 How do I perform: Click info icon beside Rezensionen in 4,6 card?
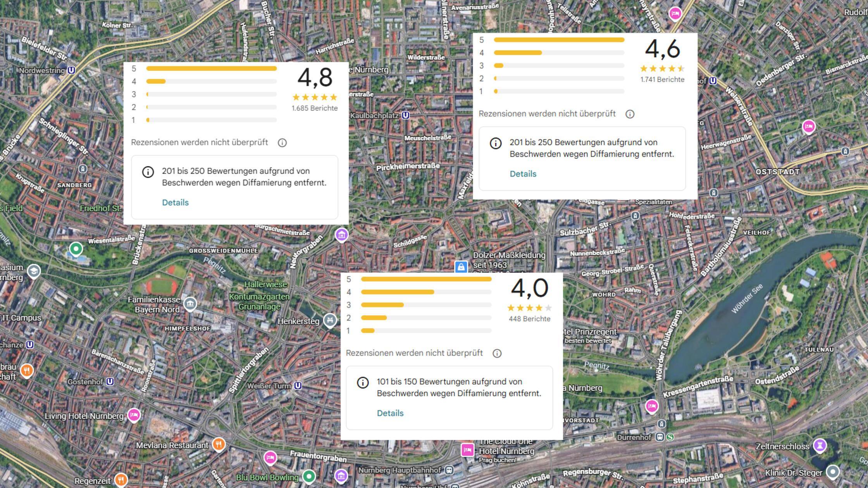[x=630, y=114]
